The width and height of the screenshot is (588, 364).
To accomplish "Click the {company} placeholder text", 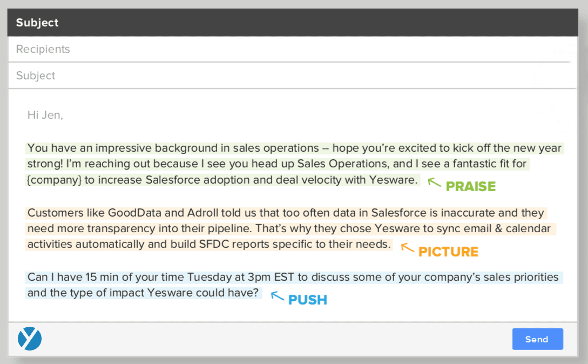I will (x=54, y=180).
